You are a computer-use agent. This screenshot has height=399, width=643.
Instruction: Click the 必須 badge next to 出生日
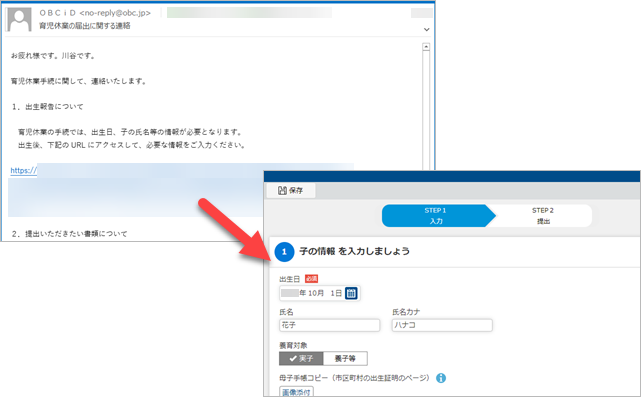[x=312, y=279]
